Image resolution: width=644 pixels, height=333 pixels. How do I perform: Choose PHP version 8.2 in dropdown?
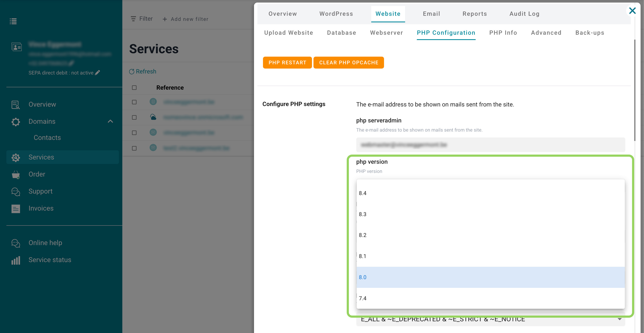click(x=491, y=235)
